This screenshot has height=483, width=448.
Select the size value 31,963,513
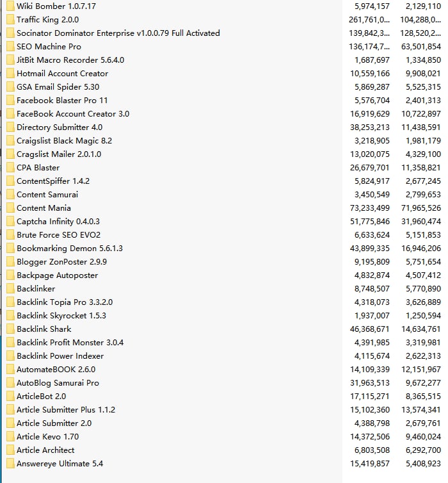(x=370, y=383)
